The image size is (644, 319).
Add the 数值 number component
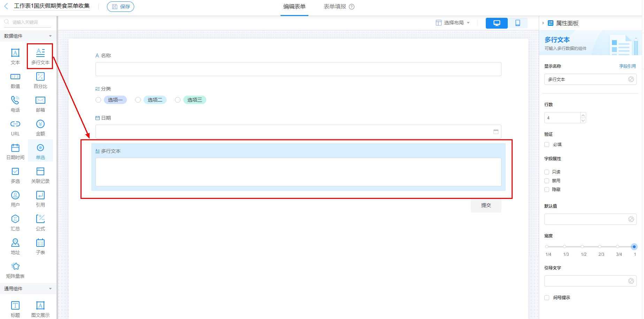click(15, 81)
